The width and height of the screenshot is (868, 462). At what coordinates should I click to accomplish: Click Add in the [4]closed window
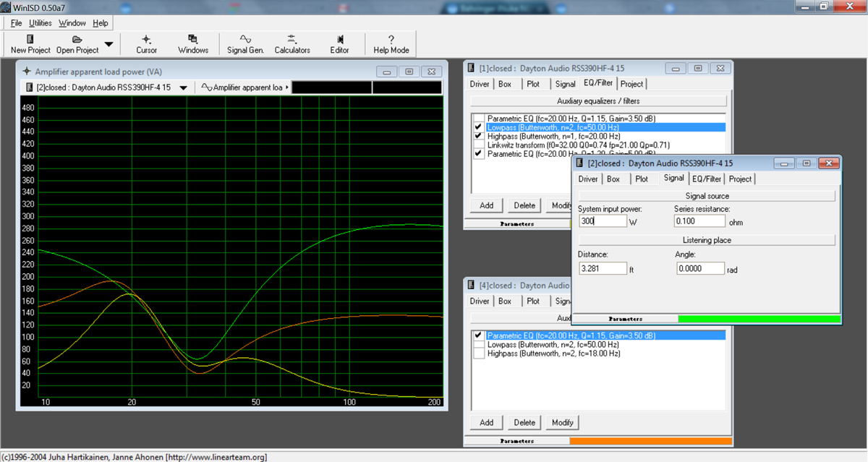click(x=487, y=422)
